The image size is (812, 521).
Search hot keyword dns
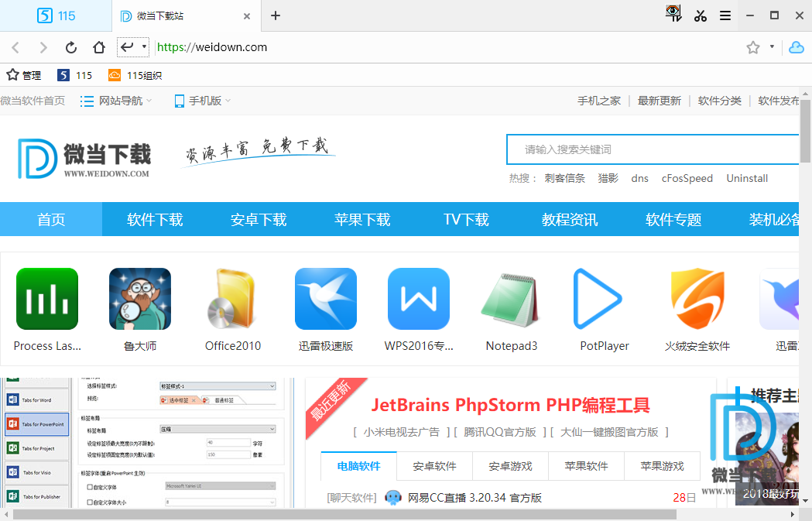(639, 178)
